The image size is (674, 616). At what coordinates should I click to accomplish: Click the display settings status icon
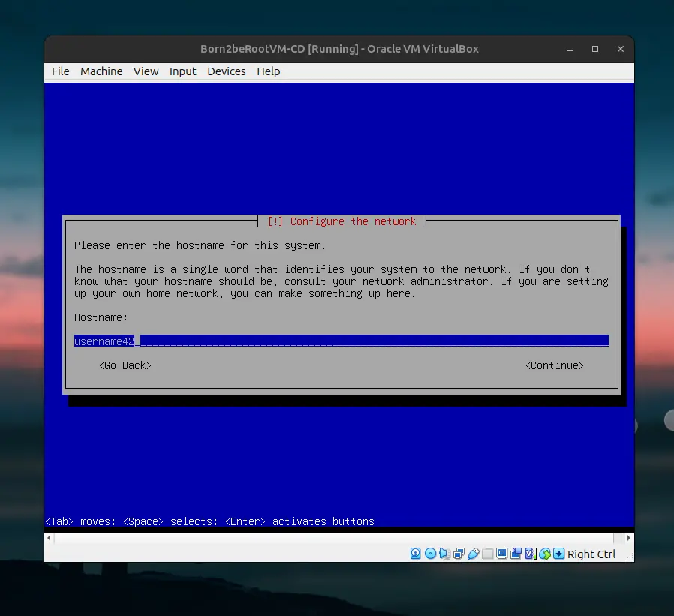point(501,554)
